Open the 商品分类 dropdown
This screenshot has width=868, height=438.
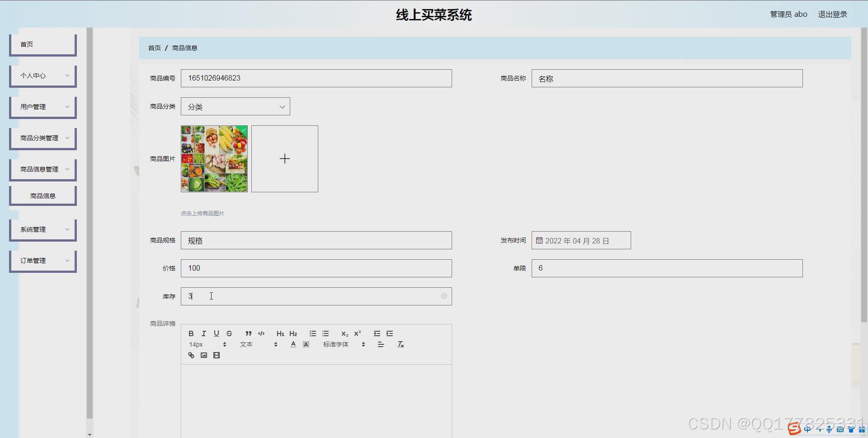tap(236, 106)
